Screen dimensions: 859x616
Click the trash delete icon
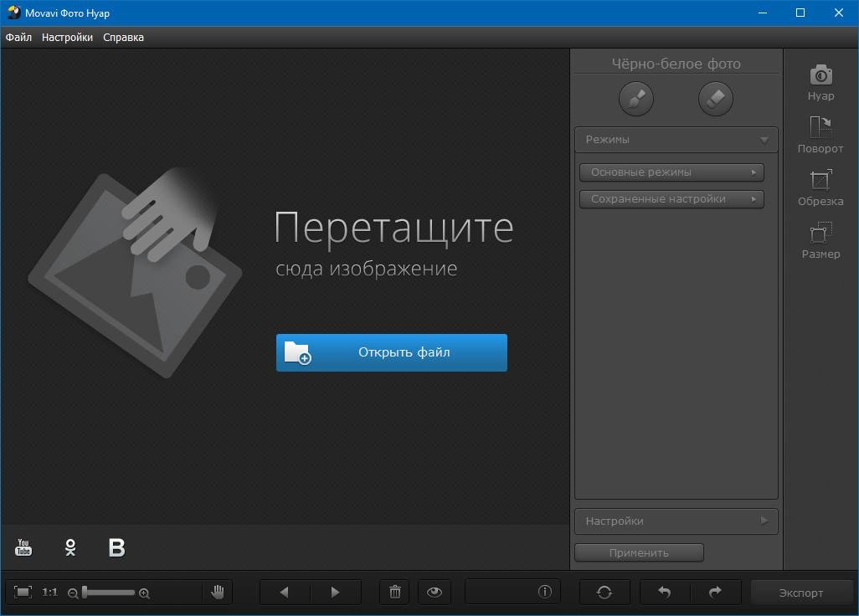(395, 592)
